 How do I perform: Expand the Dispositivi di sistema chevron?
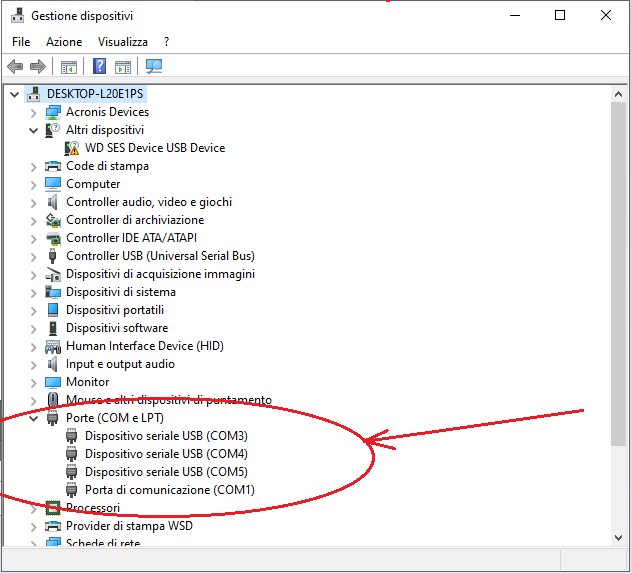[33, 293]
